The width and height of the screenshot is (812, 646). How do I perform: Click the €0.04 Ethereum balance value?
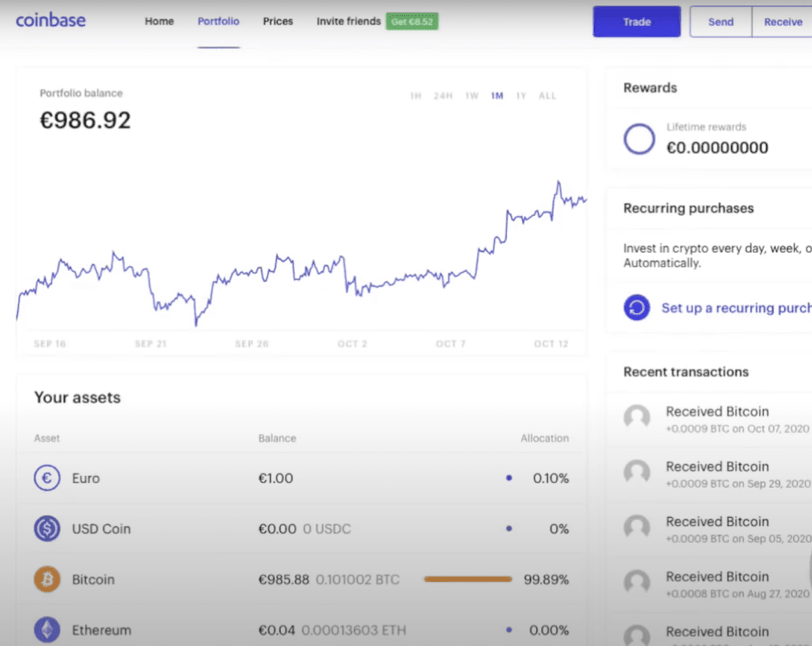pyautogui.click(x=277, y=631)
